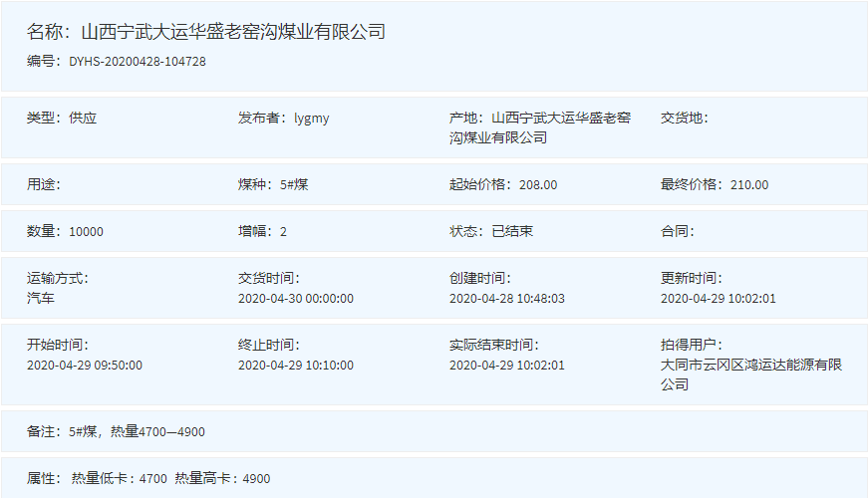This screenshot has width=868, height=498.
Task: Click the 交货地 label
Action: [x=685, y=118]
